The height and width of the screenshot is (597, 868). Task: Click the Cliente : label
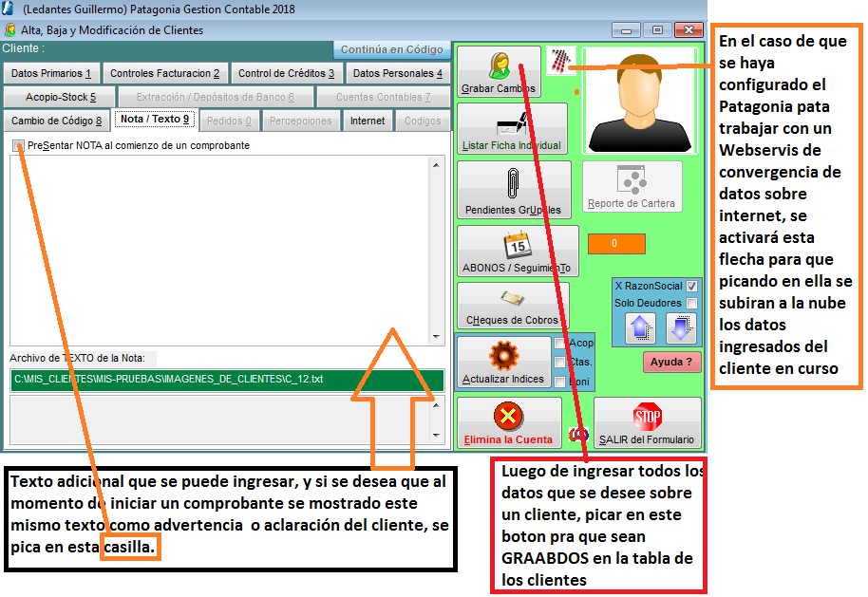(x=23, y=48)
